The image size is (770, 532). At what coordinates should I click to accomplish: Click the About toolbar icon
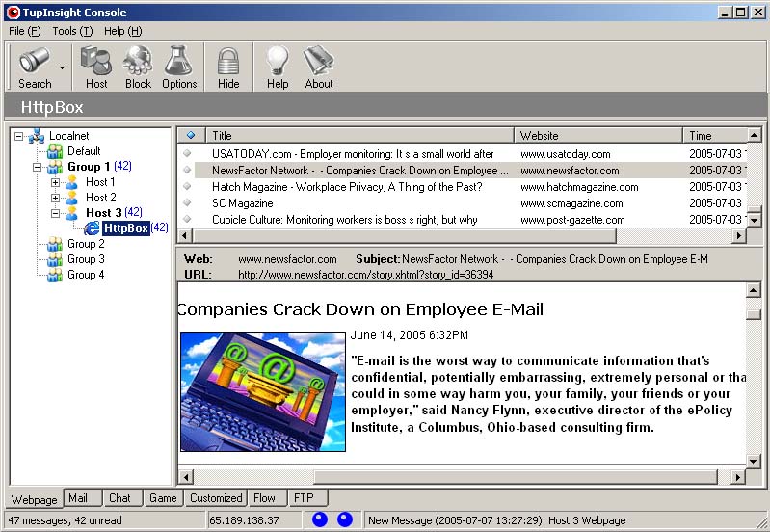(319, 61)
